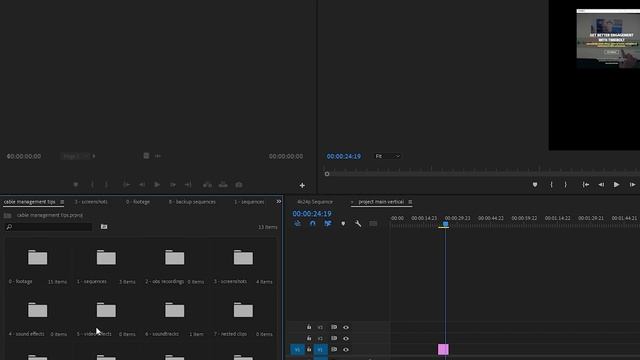Play the Program Monitor sequence

coord(616,185)
